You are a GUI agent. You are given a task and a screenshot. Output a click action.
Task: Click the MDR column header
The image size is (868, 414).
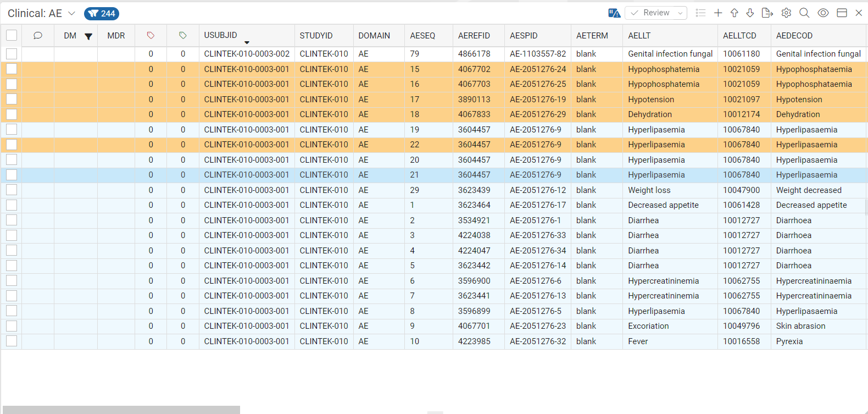[x=116, y=36]
